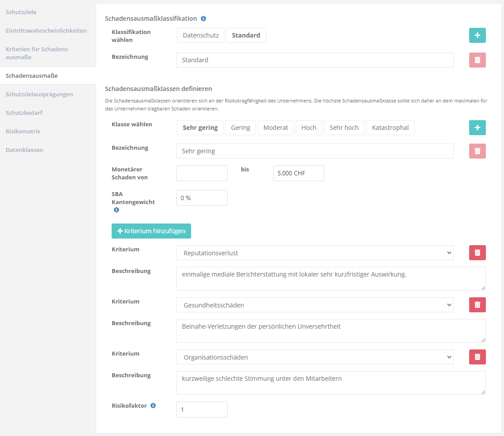This screenshot has width=504, height=436.
Task: Delete the Standard classification via trash icon
Action: pos(477,60)
